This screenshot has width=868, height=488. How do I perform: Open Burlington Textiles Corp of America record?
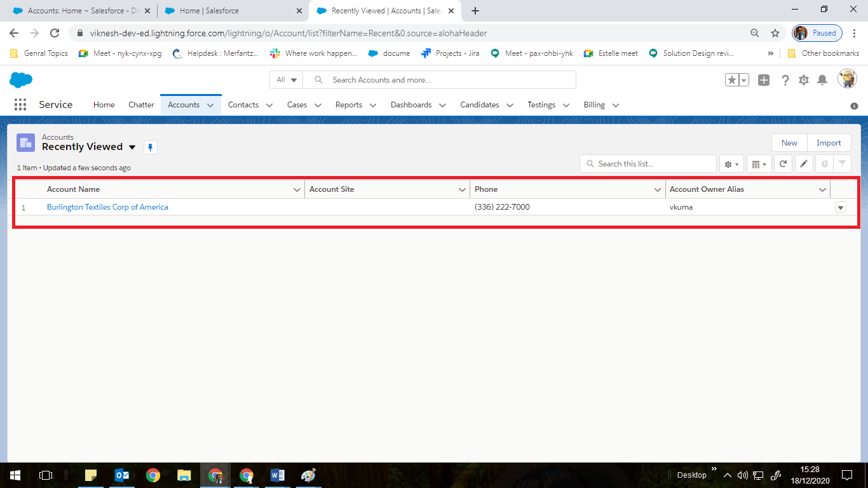click(x=107, y=207)
